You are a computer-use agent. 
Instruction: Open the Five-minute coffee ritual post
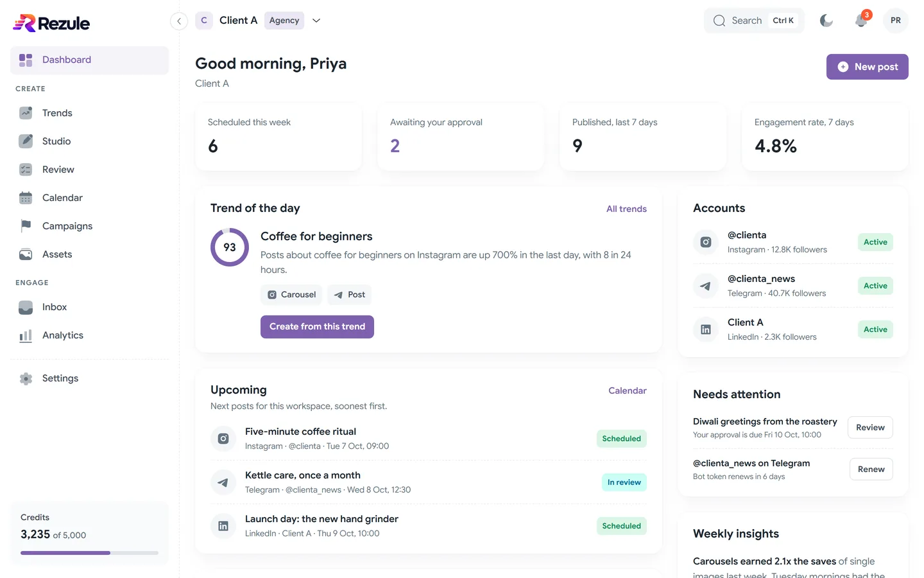pos(429,439)
